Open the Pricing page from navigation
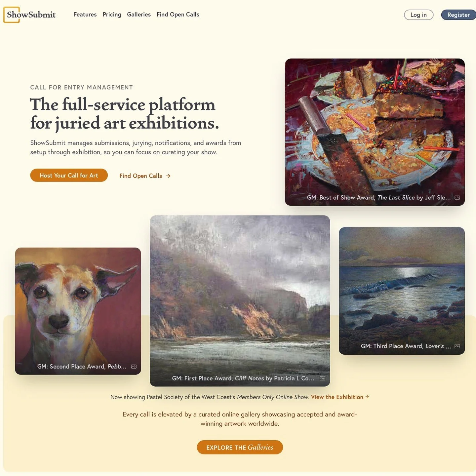 [112, 15]
